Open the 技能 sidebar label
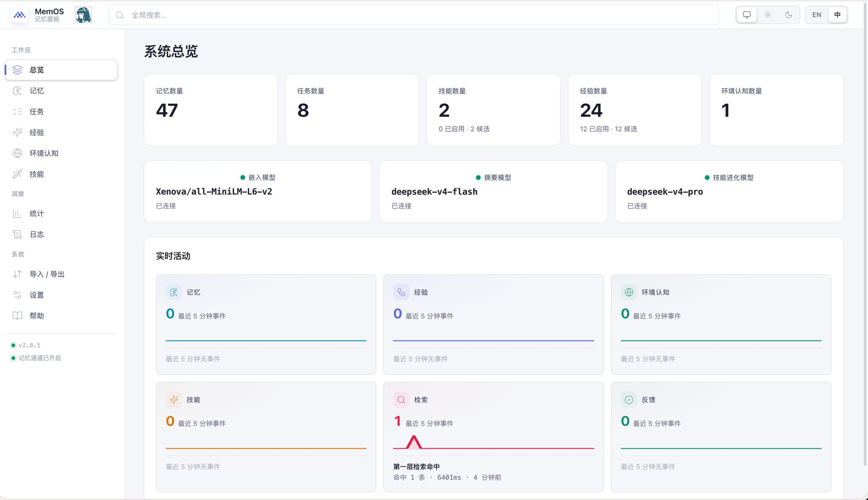This screenshot has width=868, height=500. coord(37,174)
